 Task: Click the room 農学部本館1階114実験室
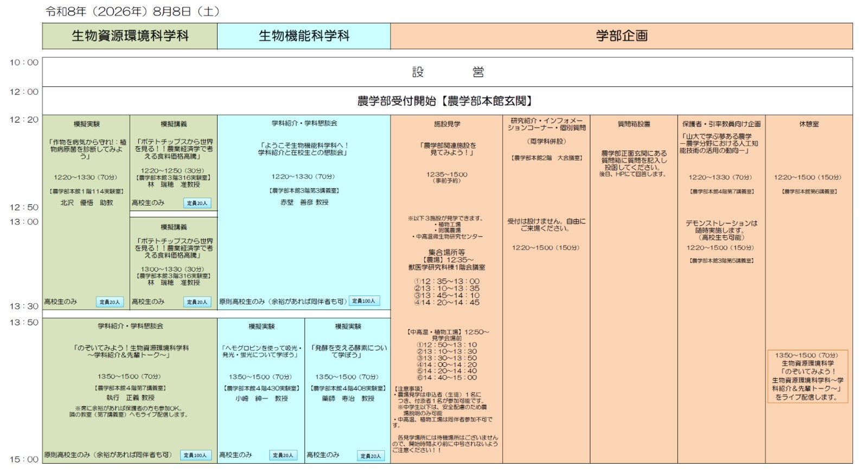click(87, 191)
